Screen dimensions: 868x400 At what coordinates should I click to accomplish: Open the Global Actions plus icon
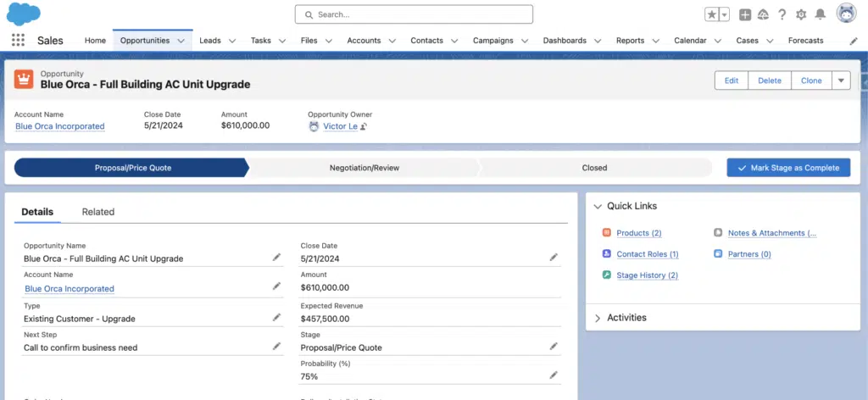pyautogui.click(x=745, y=15)
